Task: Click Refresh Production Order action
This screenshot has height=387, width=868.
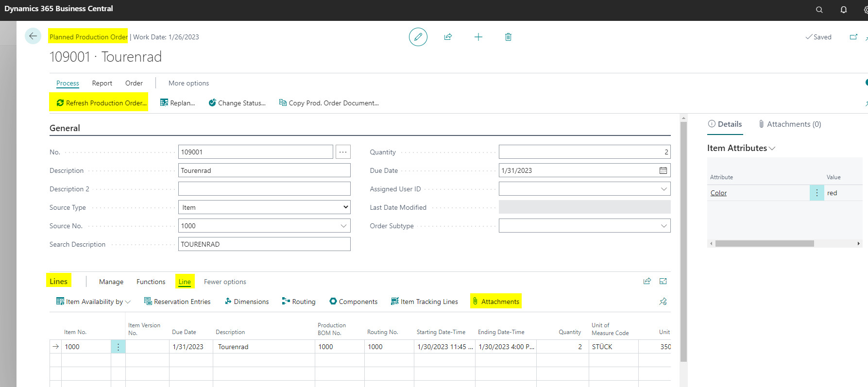Action: click(102, 103)
